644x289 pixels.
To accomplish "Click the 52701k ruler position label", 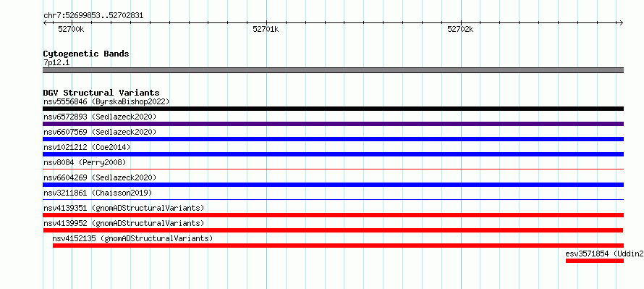I will click(x=266, y=29).
